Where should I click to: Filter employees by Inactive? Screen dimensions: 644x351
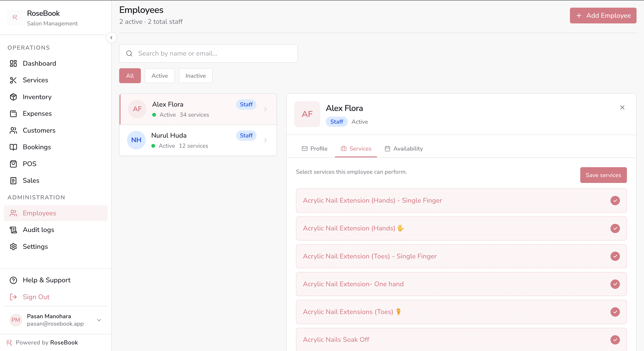click(x=195, y=76)
